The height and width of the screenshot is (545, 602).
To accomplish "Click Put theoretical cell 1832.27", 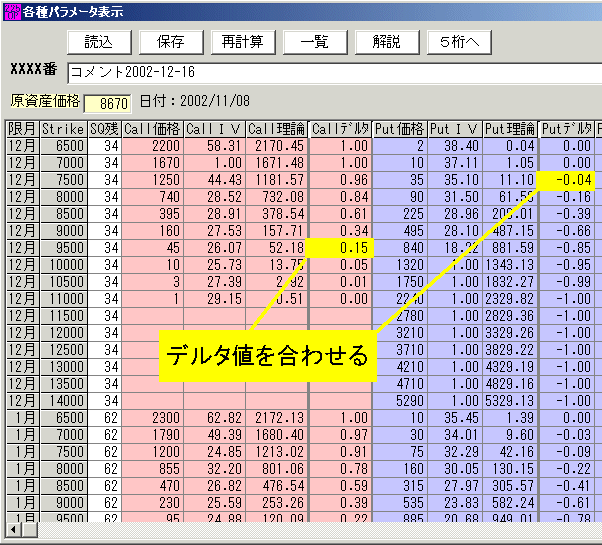I will (x=510, y=282).
